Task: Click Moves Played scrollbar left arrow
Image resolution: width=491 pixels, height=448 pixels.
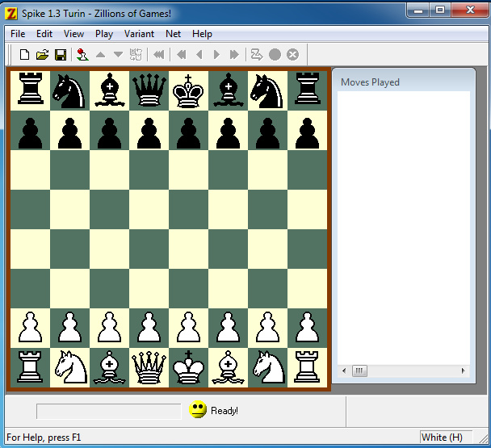Action: [x=344, y=371]
